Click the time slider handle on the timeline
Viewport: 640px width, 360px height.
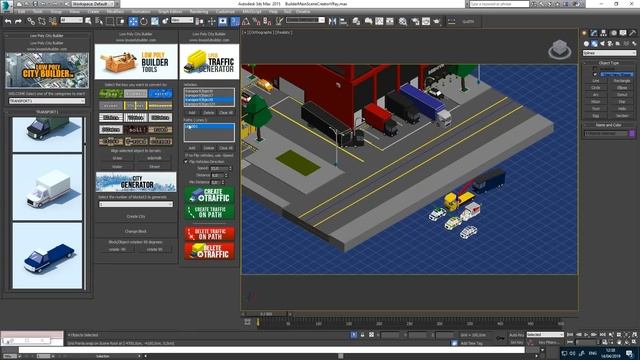[267, 314]
